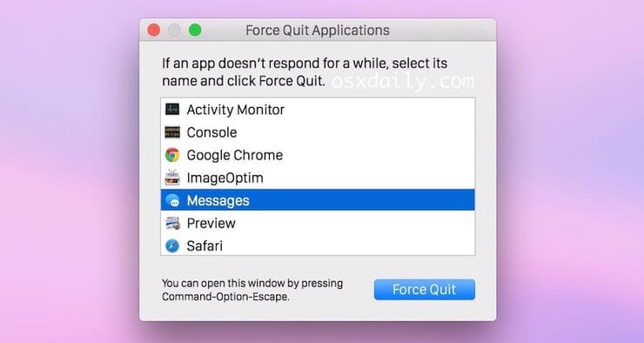The image size is (644, 343).
Task: Select the Console entry name
Action: tap(211, 132)
